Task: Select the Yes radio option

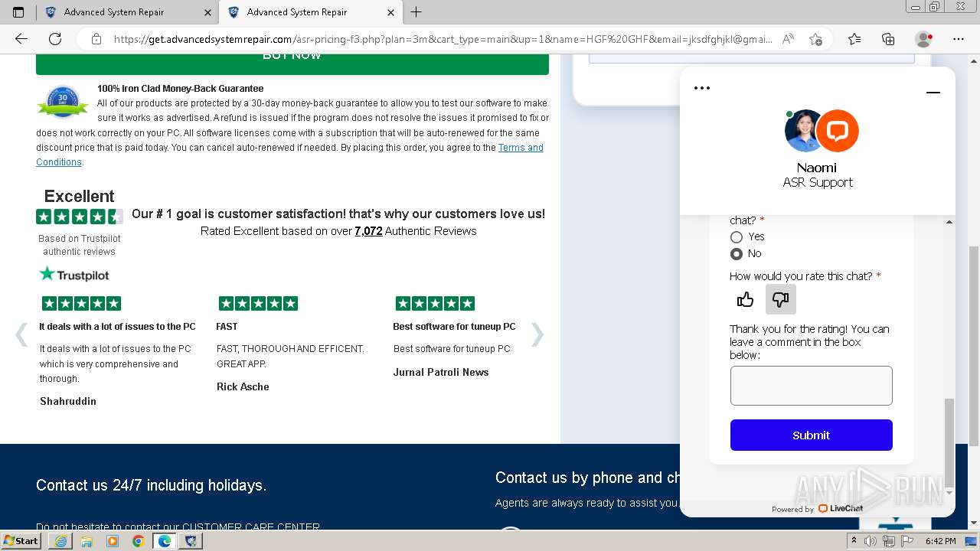Action: 737,237
